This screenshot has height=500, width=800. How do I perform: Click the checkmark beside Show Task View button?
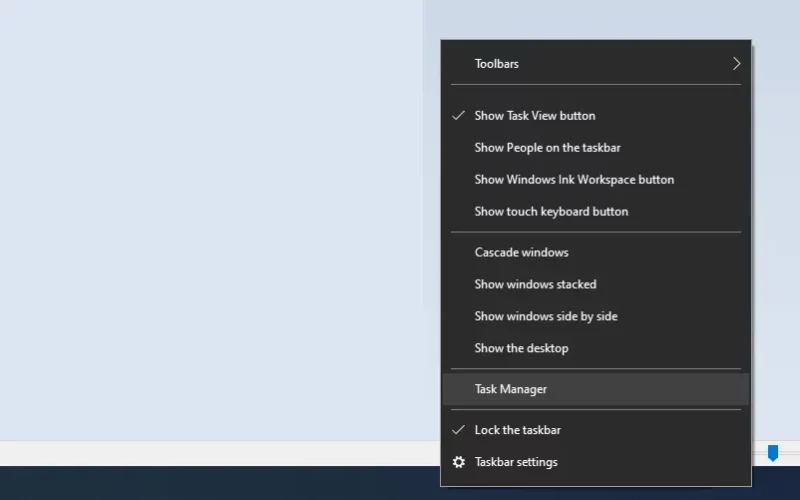click(x=459, y=115)
